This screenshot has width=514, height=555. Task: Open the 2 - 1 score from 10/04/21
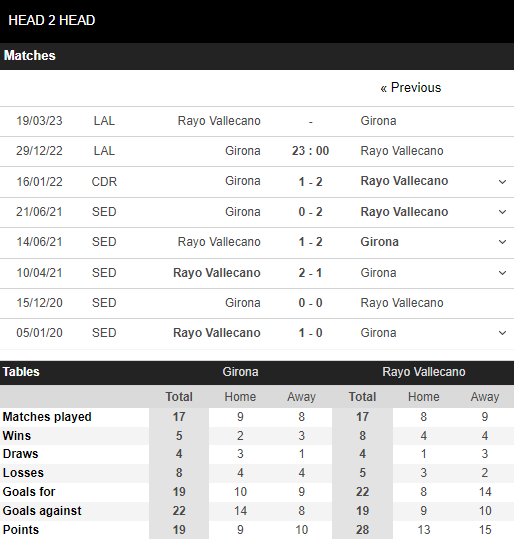pos(310,273)
